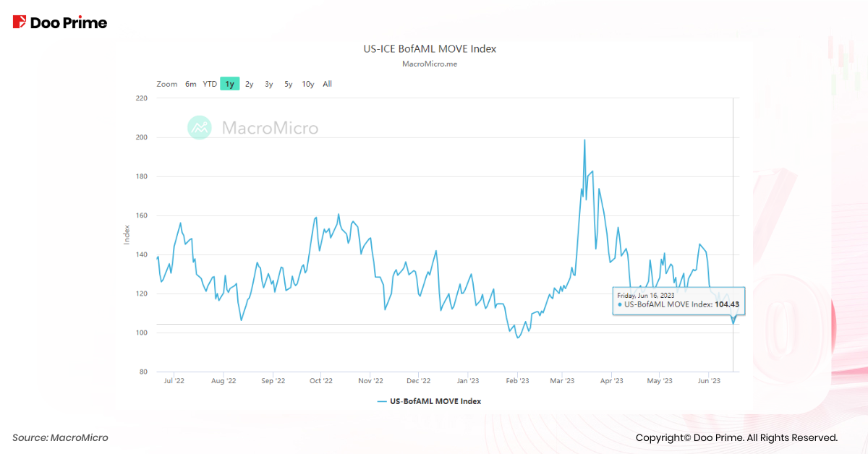
Task: Set zoom range to 2y
Action: pos(249,84)
